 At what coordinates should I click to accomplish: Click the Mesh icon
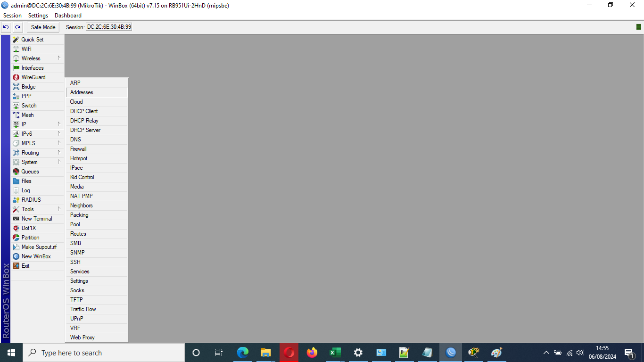(16, 115)
